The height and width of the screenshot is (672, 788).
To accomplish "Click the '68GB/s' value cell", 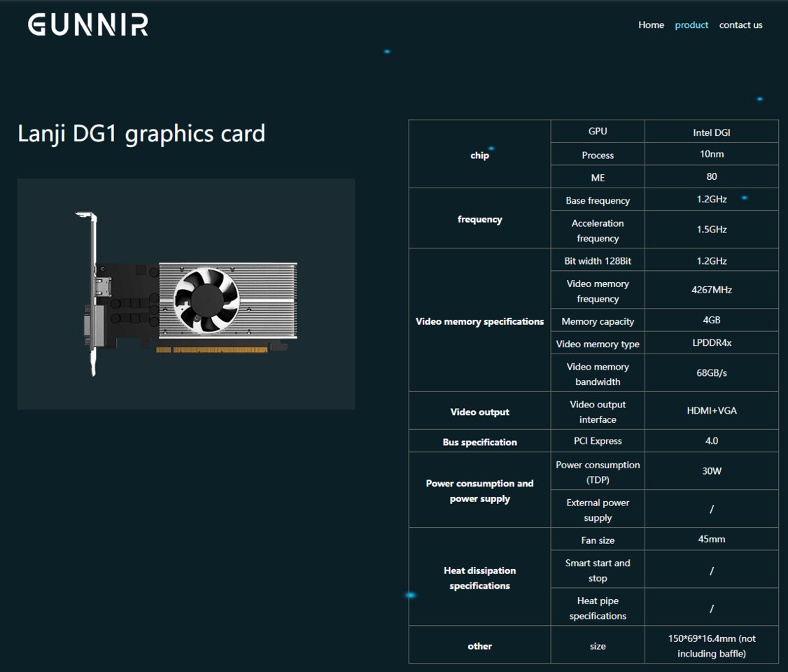I will (x=712, y=373).
